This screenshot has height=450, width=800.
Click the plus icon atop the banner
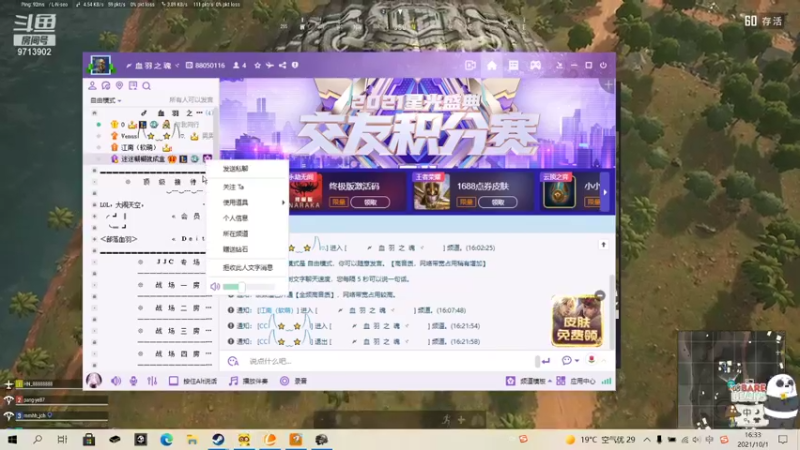(608, 85)
